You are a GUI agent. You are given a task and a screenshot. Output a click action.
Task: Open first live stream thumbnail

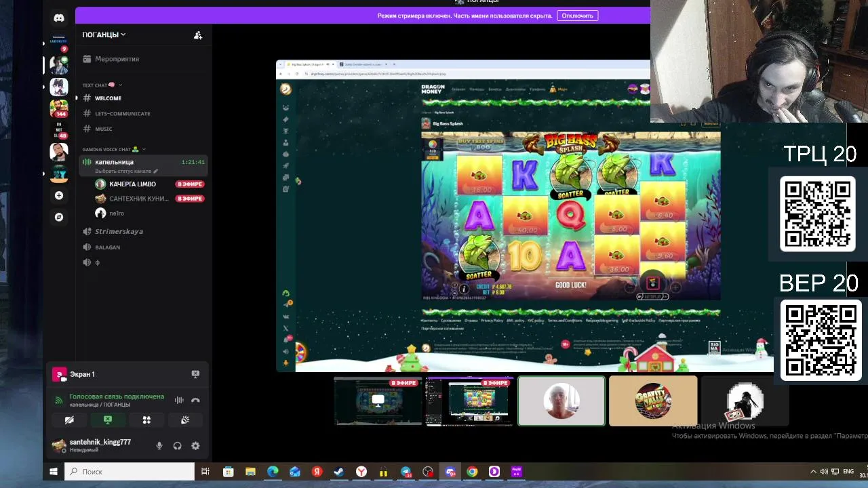coord(378,401)
